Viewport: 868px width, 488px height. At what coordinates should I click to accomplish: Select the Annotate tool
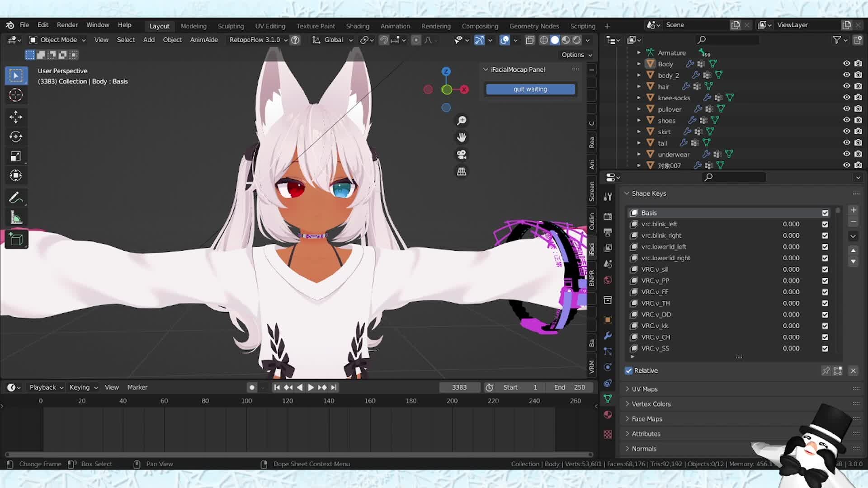point(16,197)
